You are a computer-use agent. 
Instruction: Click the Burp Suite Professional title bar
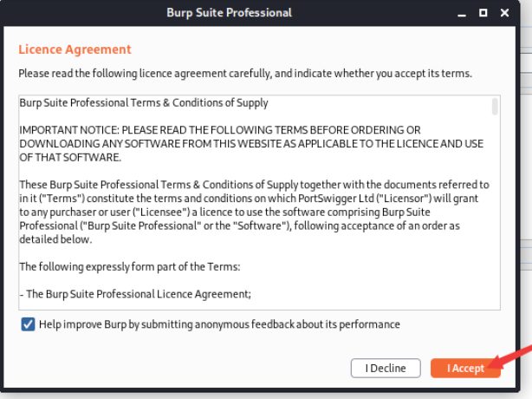[x=229, y=12]
